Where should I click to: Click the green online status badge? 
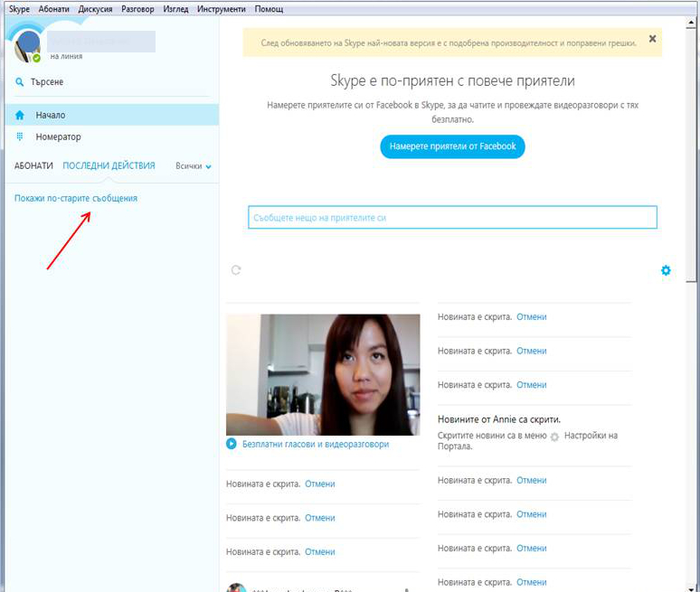36,58
